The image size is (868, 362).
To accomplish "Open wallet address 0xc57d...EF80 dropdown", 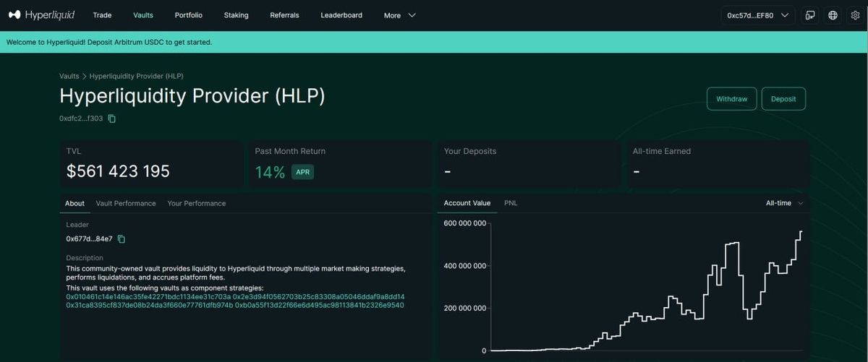I will click(x=758, y=15).
